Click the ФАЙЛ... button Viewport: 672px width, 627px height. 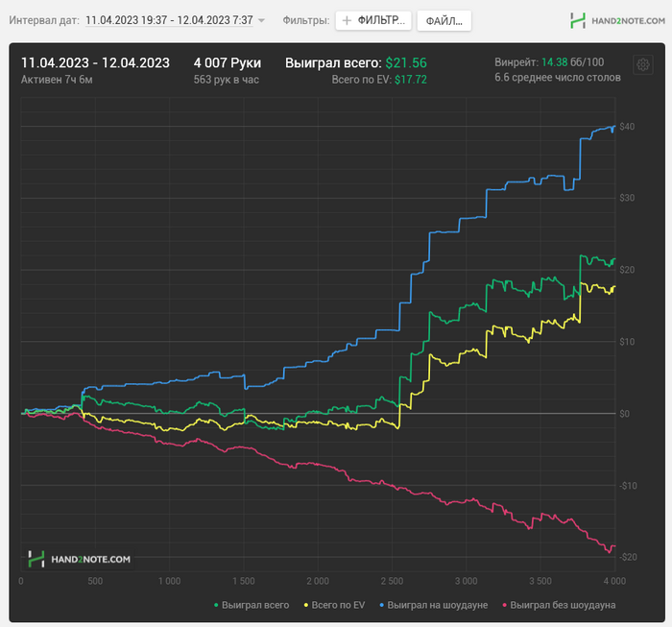point(444,21)
